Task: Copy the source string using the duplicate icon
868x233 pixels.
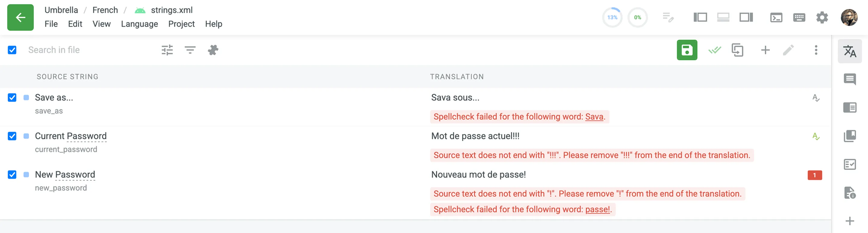Action: click(738, 50)
